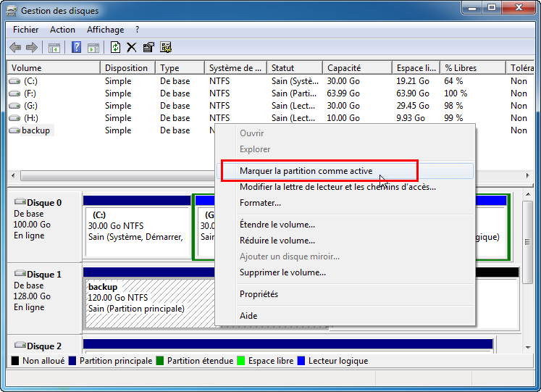
Task: Choose Modifier la lettre de lecteur option
Action: 345,187
